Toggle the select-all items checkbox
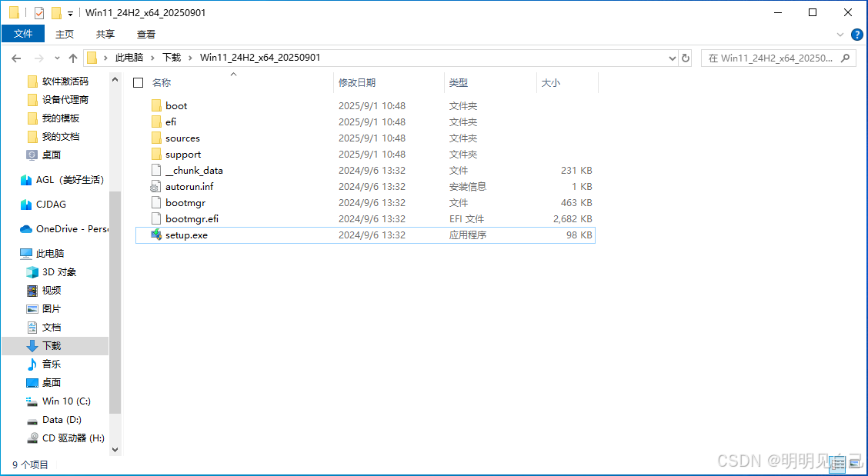This screenshot has width=868, height=476. (139, 83)
